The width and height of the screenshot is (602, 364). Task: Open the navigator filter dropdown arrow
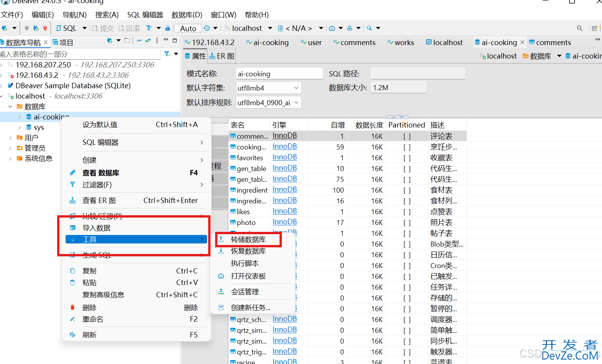(x=176, y=54)
